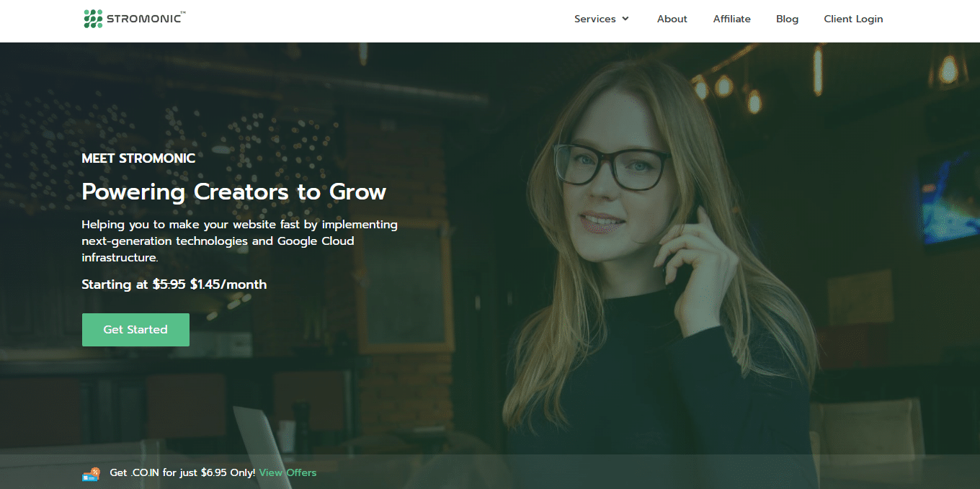Click the .CO.IN for just $6.95 promo text

pos(182,472)
